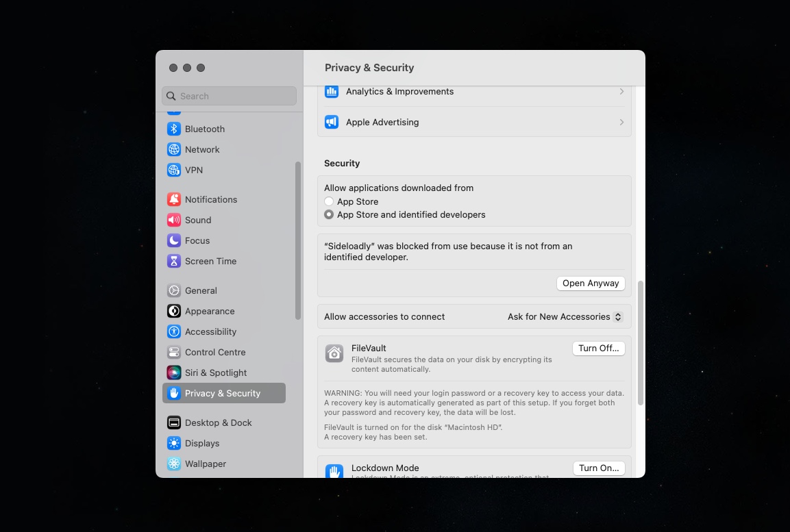
Task: Open the Bluetooth settings pane
Action: coord(205,129)
